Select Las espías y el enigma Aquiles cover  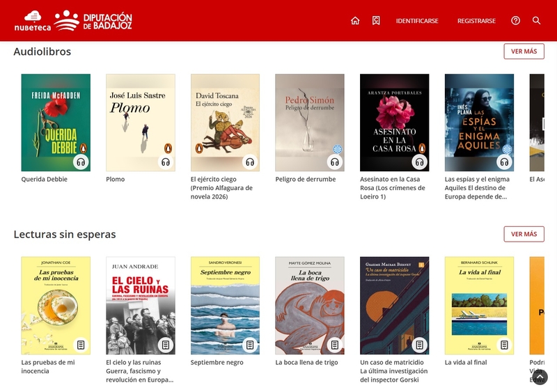pos(479,123)
